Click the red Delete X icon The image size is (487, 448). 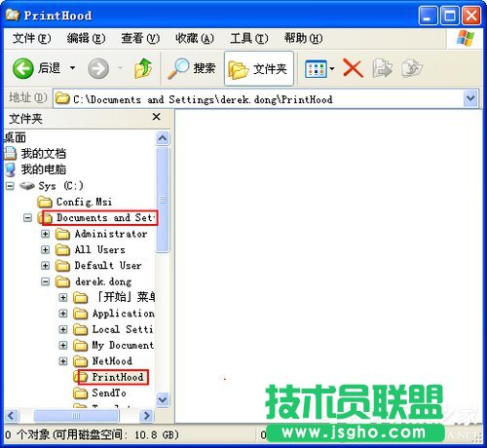tap(353, 68)
